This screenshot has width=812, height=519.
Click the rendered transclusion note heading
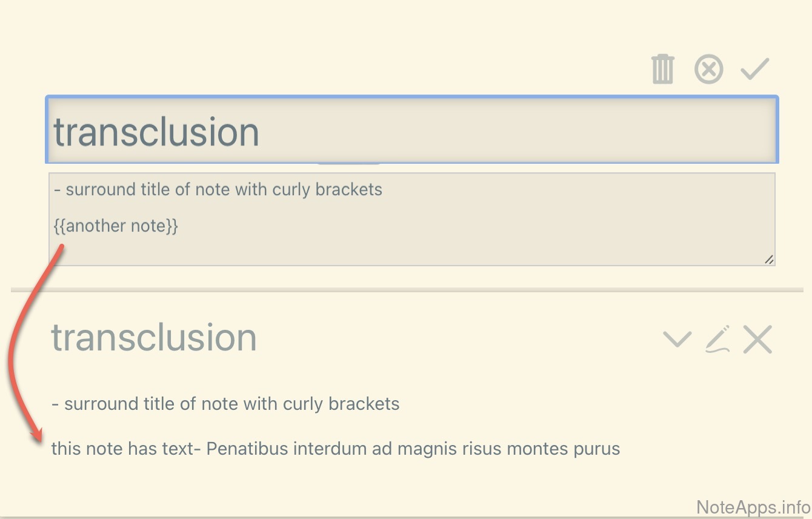click(154, 337)
